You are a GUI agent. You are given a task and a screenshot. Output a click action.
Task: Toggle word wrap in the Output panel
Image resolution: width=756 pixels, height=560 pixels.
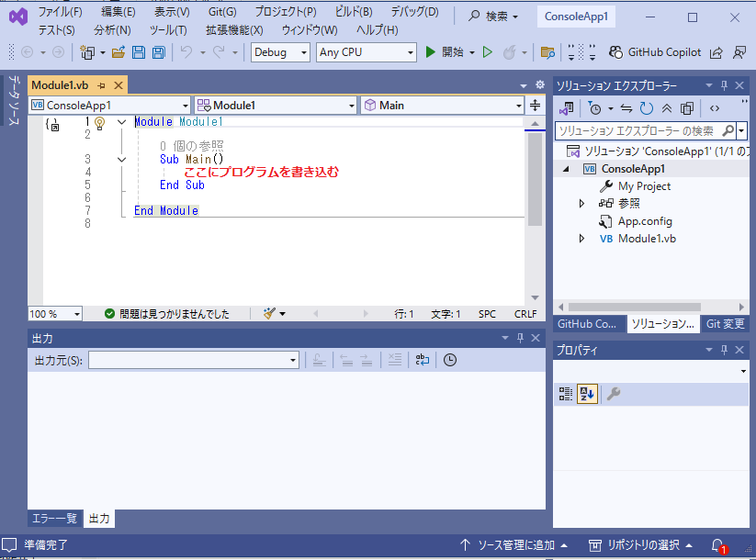pyautogui.click(x=422, y=360)
